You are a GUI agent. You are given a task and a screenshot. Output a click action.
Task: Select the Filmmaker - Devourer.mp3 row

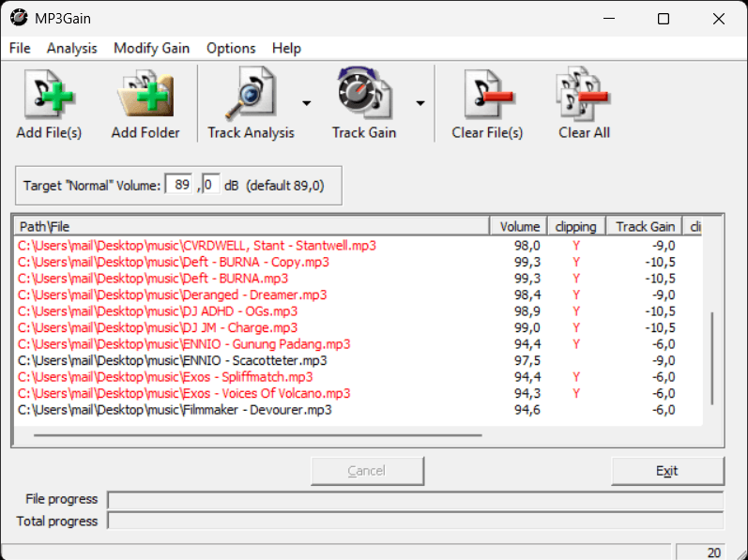[x=359, y=410]
